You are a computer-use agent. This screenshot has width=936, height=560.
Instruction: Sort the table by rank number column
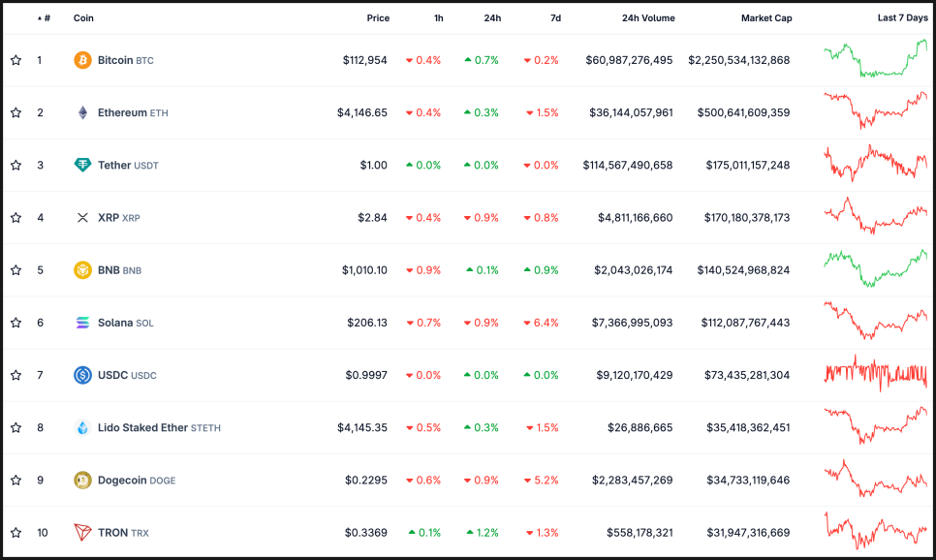(x=44, y=17)
